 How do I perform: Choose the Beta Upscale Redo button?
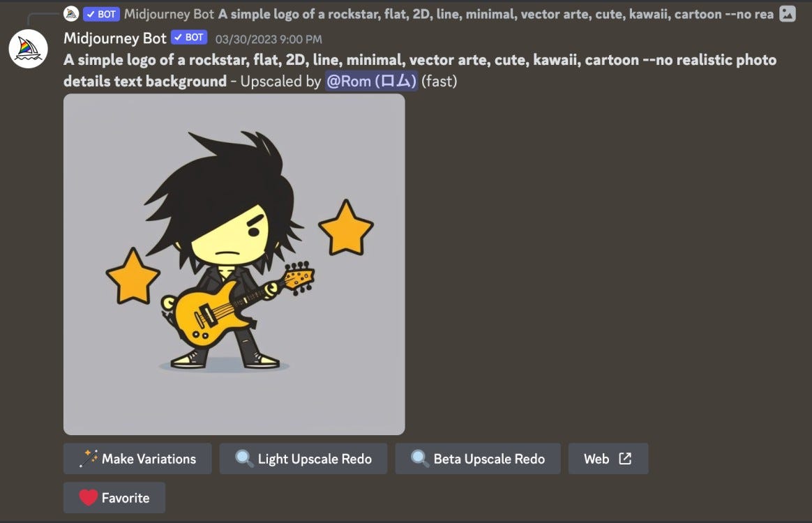click(x=478, y=459)
